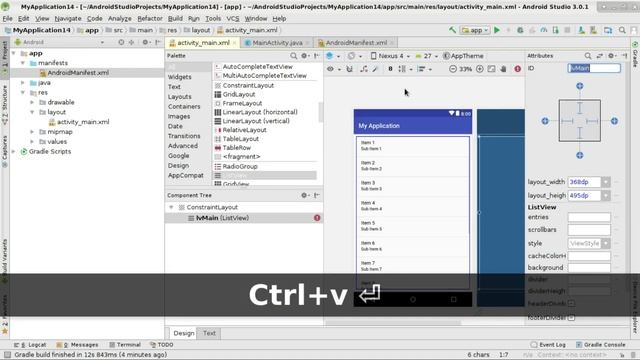The image size is (640, 360).
Task: Click the red warnings and errors icon in design toolbar
Action: pyautogui.click(x=518, y=69)
